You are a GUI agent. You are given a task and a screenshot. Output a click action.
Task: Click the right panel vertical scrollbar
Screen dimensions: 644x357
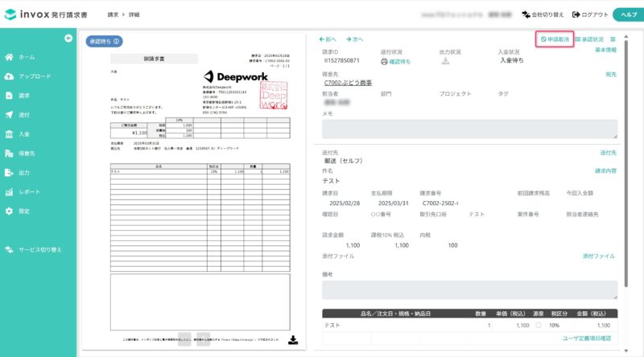click(x=626, y=163)
